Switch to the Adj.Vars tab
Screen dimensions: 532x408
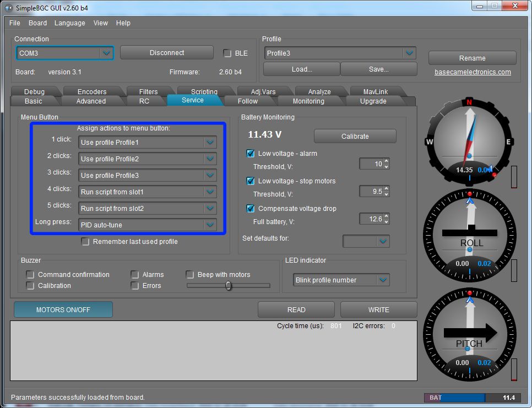(x=263, y=91)
